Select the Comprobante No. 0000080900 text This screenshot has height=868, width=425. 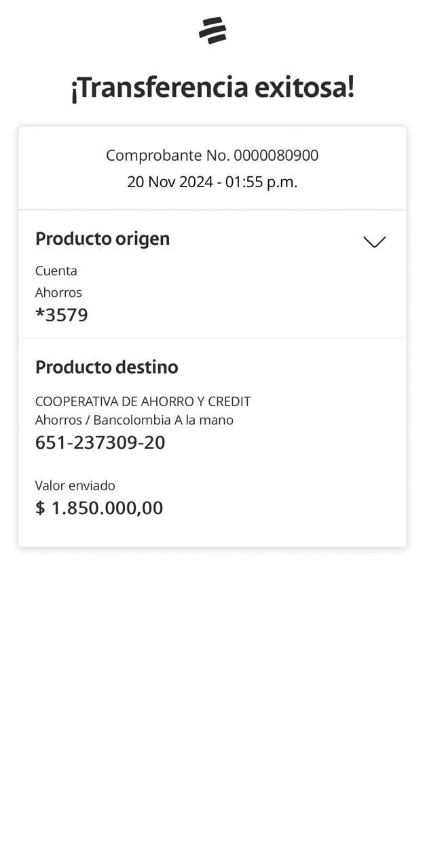click(212, 155)
